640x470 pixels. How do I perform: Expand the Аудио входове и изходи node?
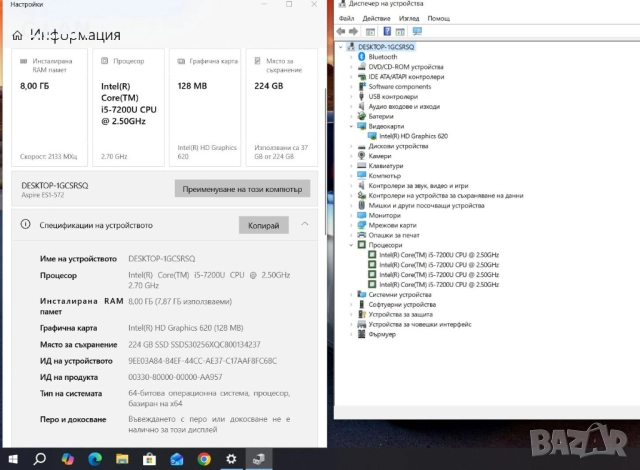351,106
